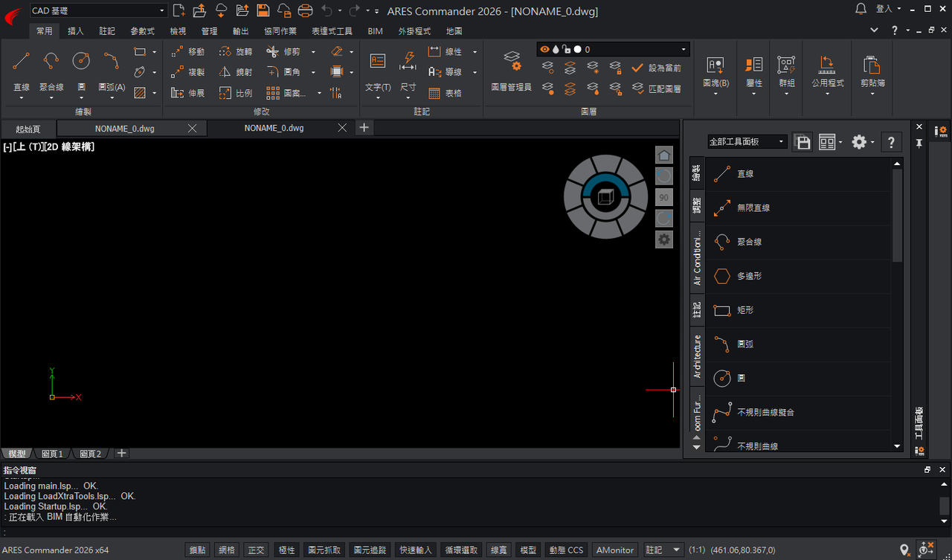Click the 旋轉 rotate tool
This screenshot has height=560, width=952.
click(236, 52)
